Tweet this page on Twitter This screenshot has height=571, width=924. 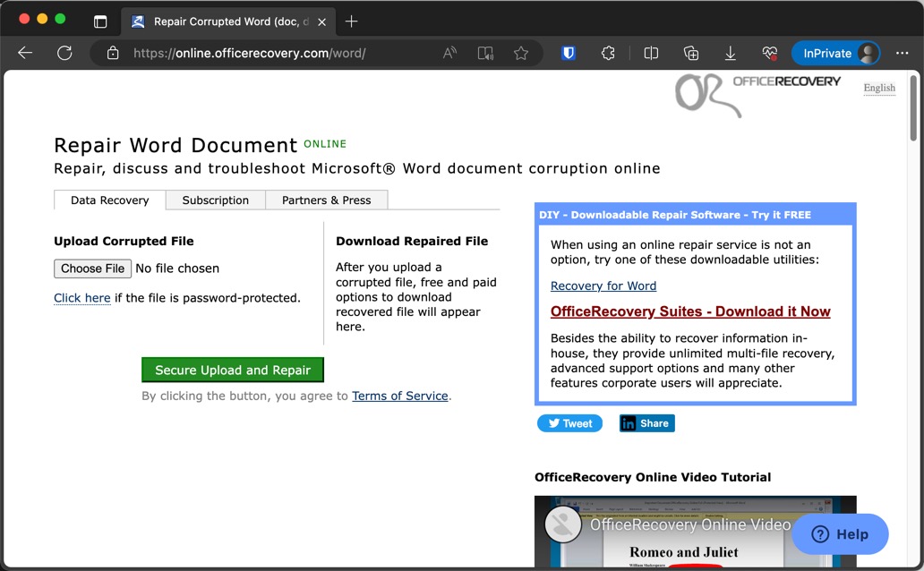pyautogui.click(x=569, y=422)
